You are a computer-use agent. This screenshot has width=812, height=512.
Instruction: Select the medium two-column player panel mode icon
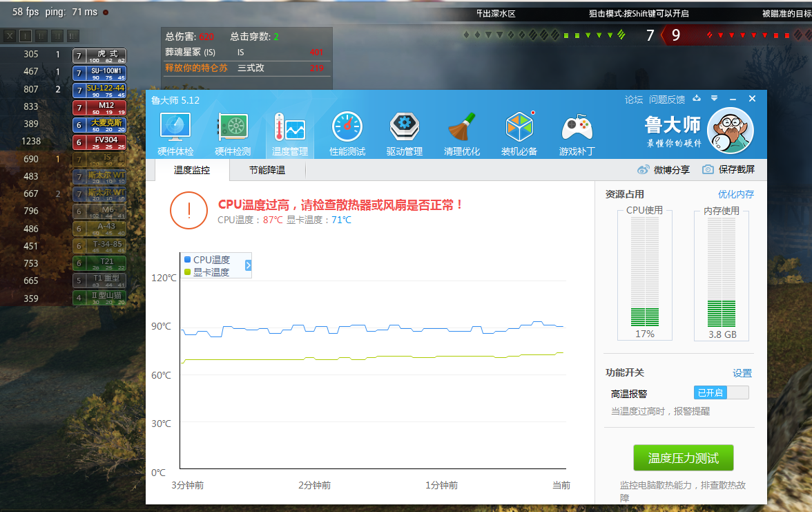(x=57, y=36)
